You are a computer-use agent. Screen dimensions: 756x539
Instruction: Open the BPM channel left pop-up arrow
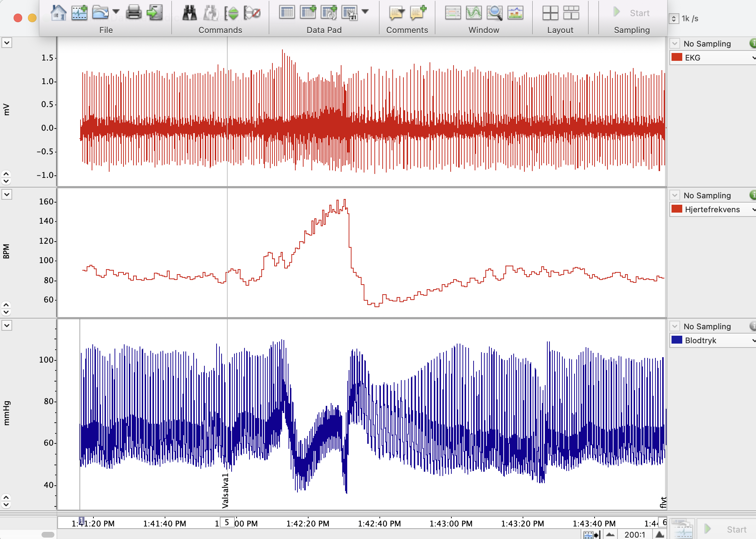(7, 195)
